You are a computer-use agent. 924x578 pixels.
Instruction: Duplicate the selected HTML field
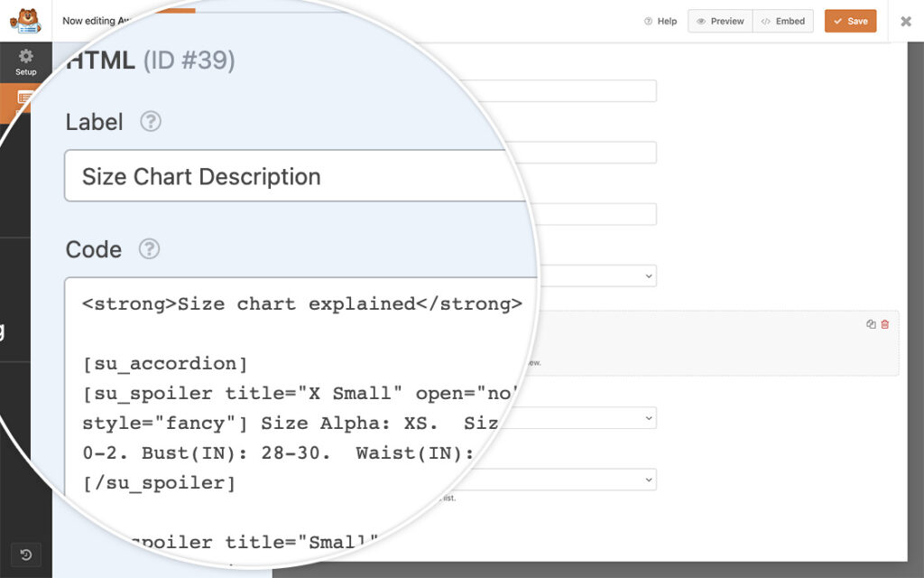871,324
